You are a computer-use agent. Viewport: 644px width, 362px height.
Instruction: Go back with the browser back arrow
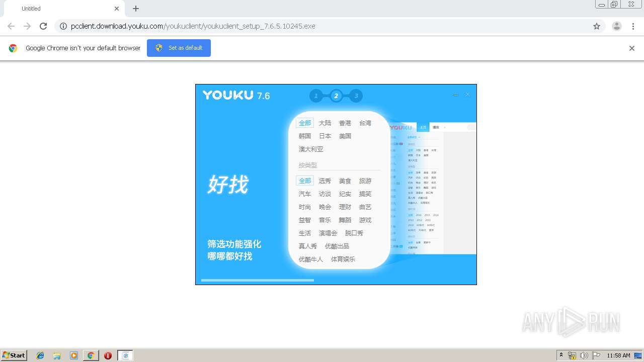pyautogui.click(x=11, y=26)
